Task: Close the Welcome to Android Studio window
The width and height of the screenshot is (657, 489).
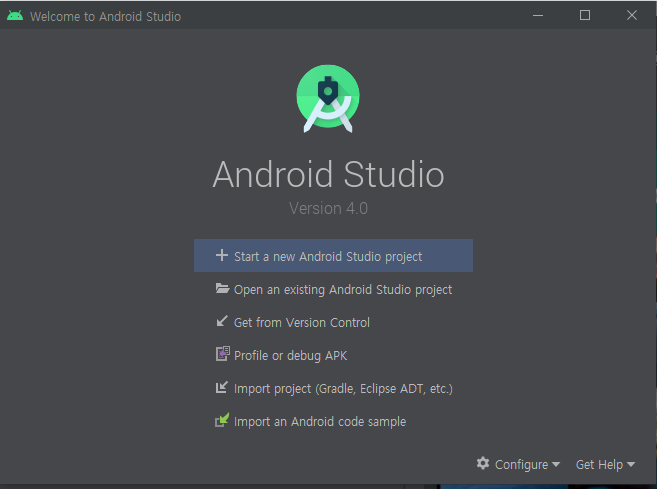Action: coord(632,16)
